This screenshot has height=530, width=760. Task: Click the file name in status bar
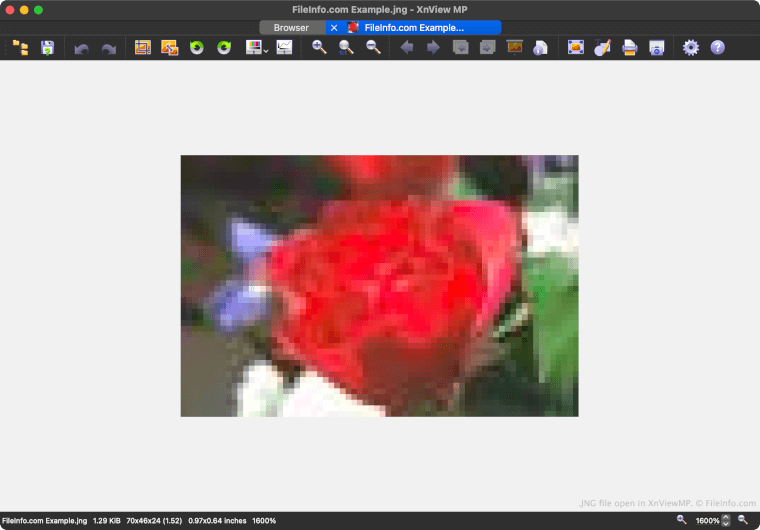click(x=45, y=521)
